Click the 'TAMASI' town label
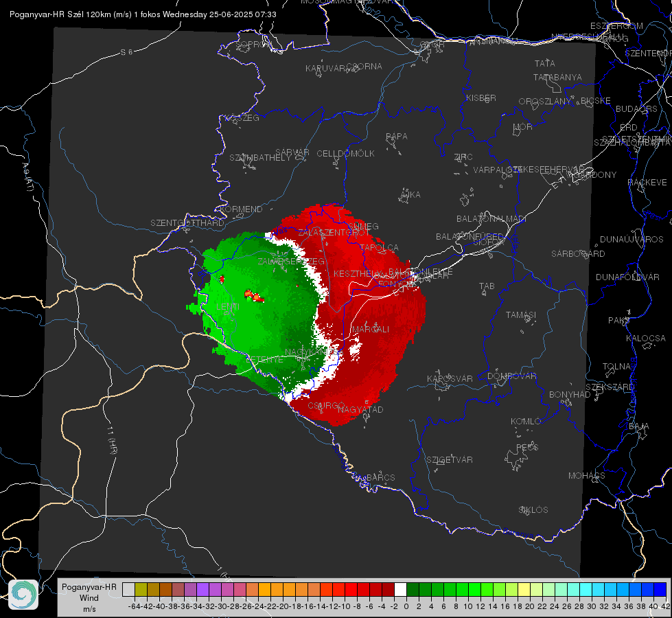This screenshot has height=618, width=672. [521, 314]
